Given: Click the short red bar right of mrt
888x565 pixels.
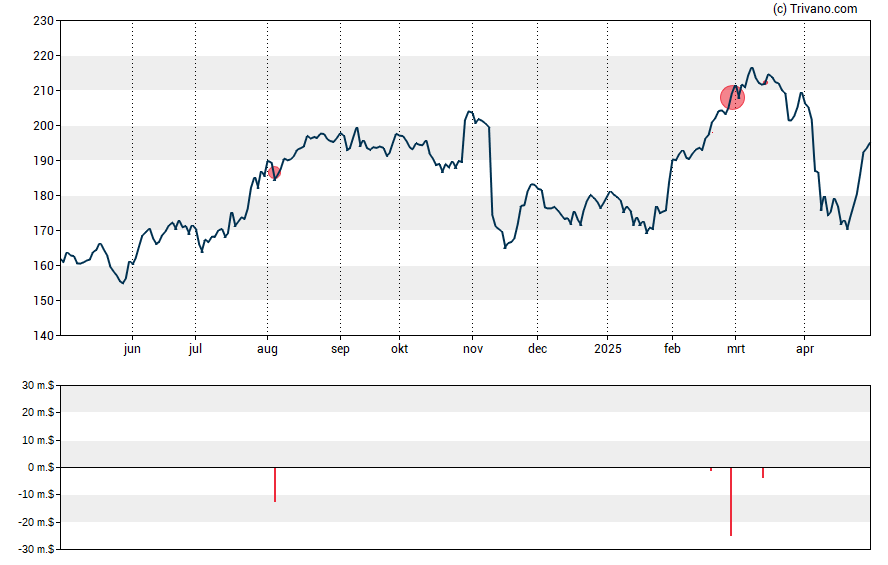Looking at the screenshot, I should pos(763,473).
